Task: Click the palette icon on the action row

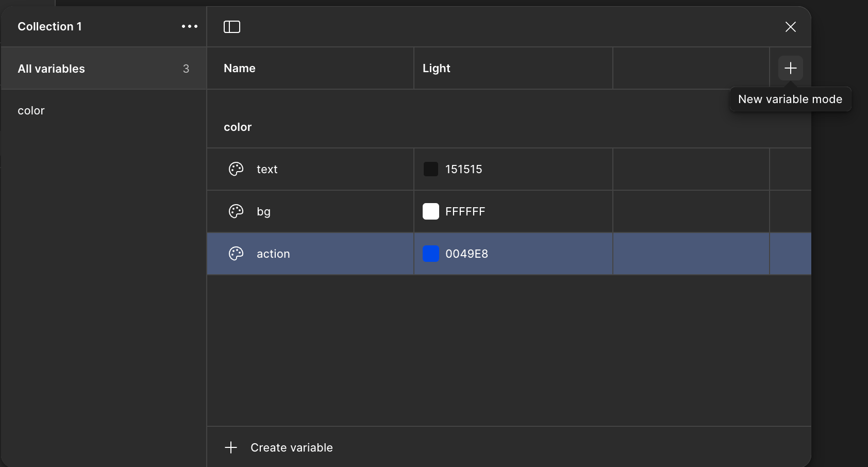Action: (236, 254)
